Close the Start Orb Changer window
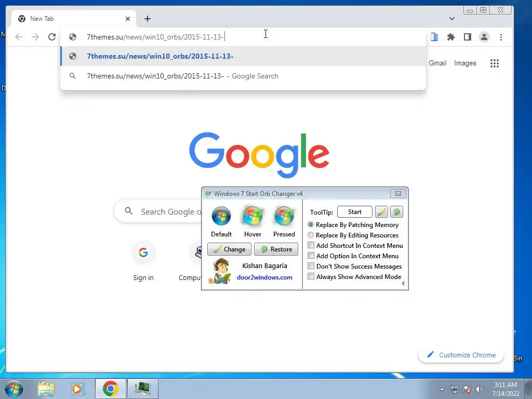The height and width of the screenshot is (399, 532). coord(398,193)
